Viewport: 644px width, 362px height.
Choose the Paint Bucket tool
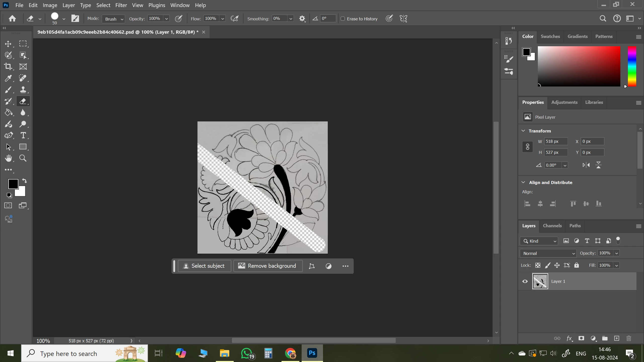pyautogui.click(x=9, y=112)
